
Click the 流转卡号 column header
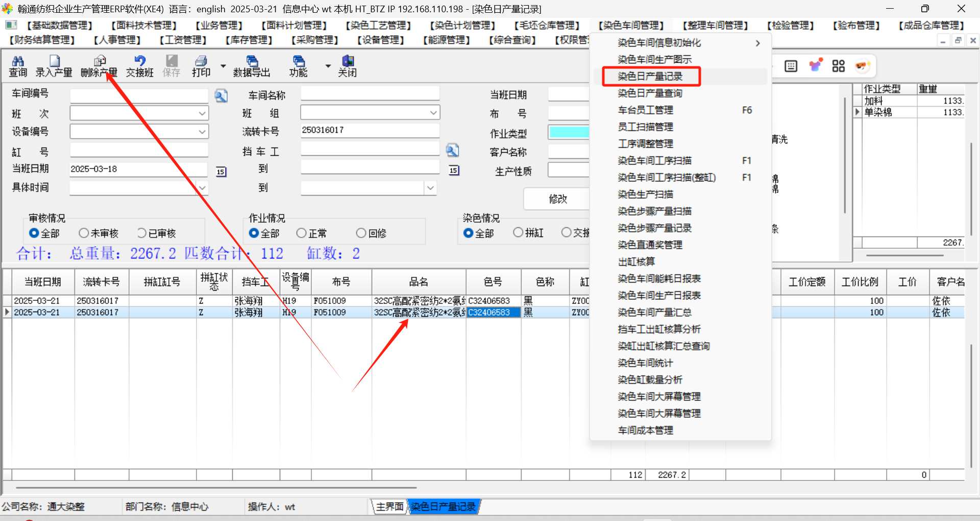click(x=102, y=282)
